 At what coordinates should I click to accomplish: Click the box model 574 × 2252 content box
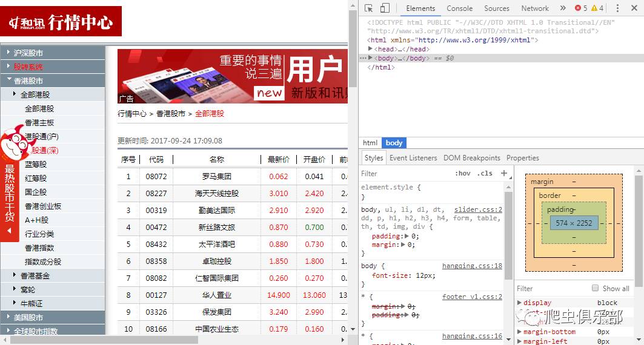574,223
